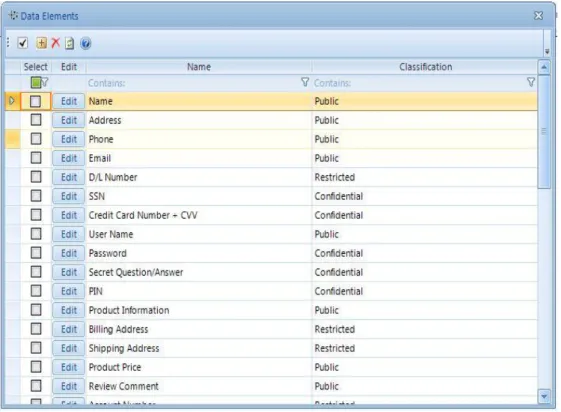The image size is (561, 412).
Task: Check the box for Shipping Address row
Action: (36, 348)
